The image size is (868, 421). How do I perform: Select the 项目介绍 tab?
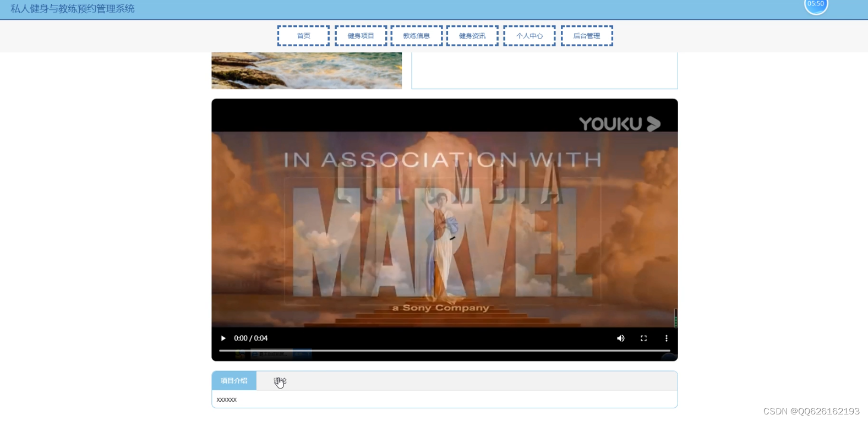point(234,381)
